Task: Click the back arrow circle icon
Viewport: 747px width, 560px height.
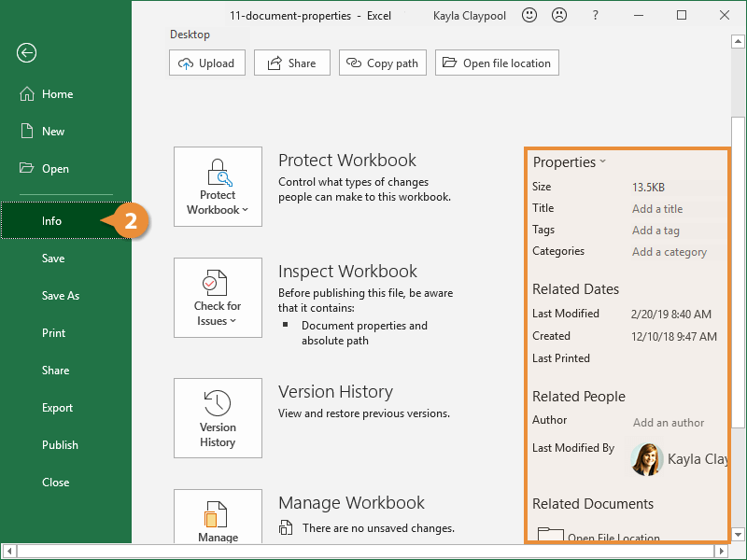Action: (26, 52)
